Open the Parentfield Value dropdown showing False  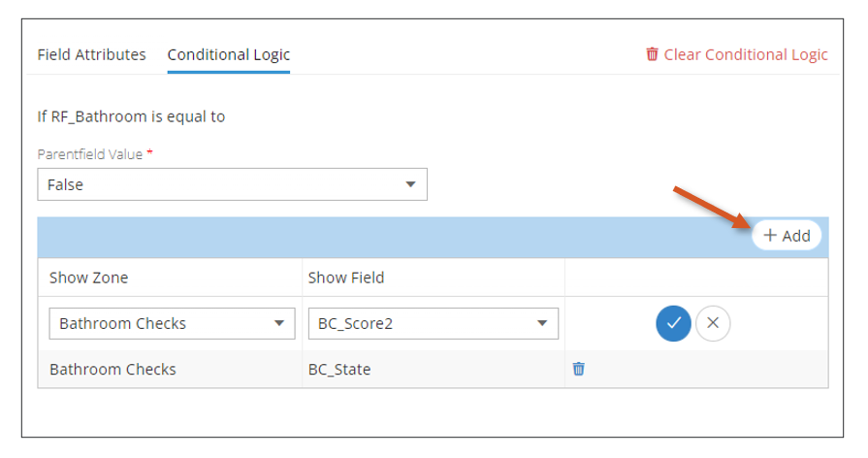(232, 184)
